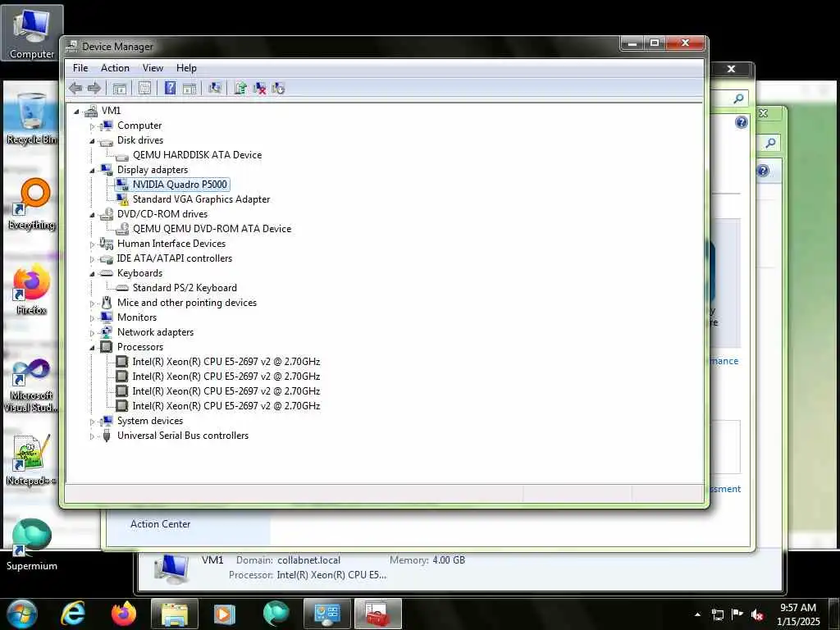Expand the Network adapters category
840x630 pixels.
tap(92, 333)
